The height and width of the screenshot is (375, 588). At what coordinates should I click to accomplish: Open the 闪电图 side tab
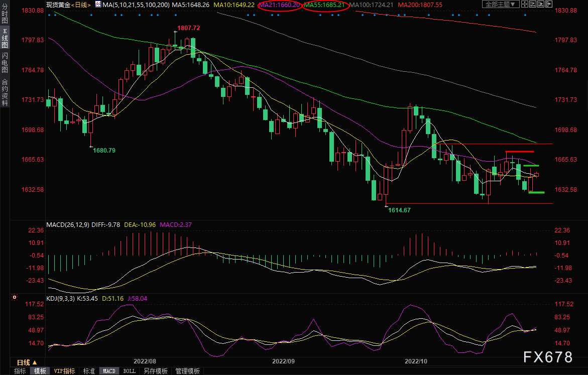5,63
